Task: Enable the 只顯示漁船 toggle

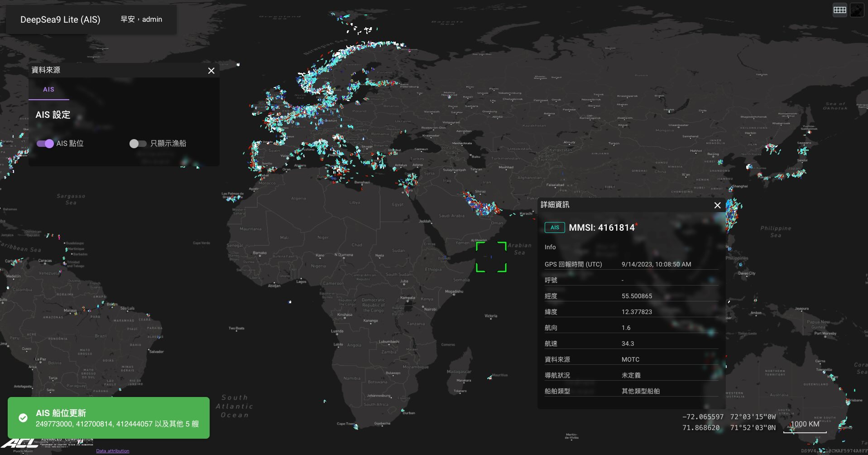Action: tap(138, 144)
